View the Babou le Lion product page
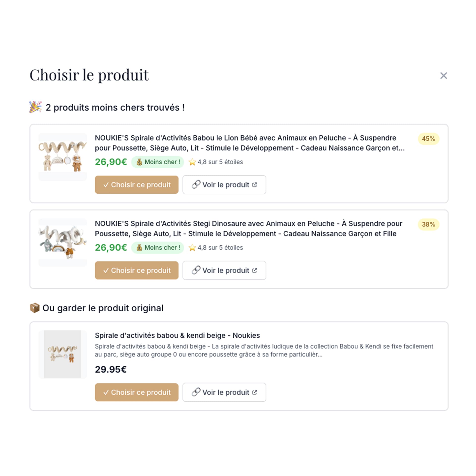Viewport: 476px width, 476px height. (224, 185)
